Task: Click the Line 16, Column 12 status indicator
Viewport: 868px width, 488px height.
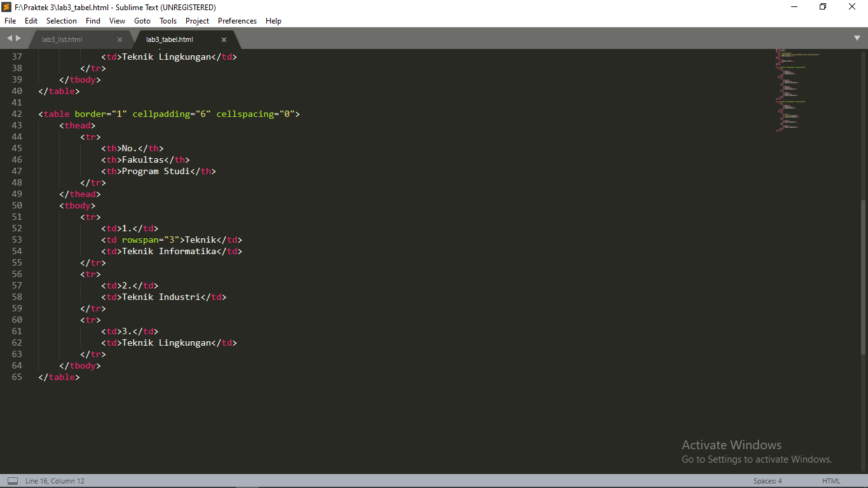Action: (x=54, y=481)
